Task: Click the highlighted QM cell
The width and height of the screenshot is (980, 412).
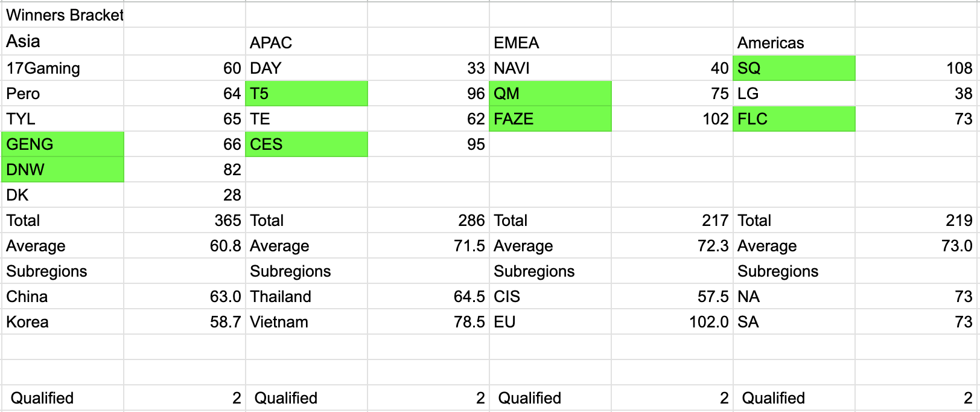Action: tap(550, 94)
